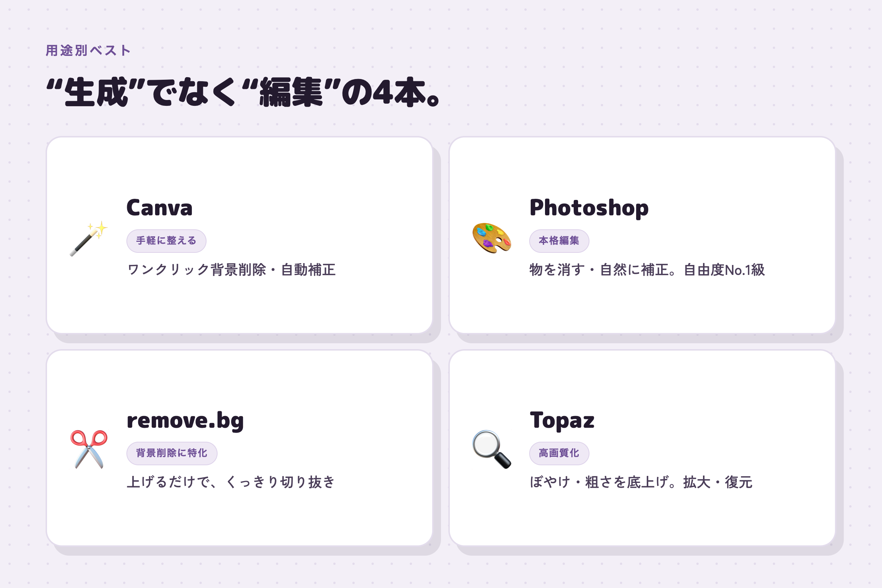
Task: Click the paint palette icon beside Photoshop
Action: pos(492,239)
